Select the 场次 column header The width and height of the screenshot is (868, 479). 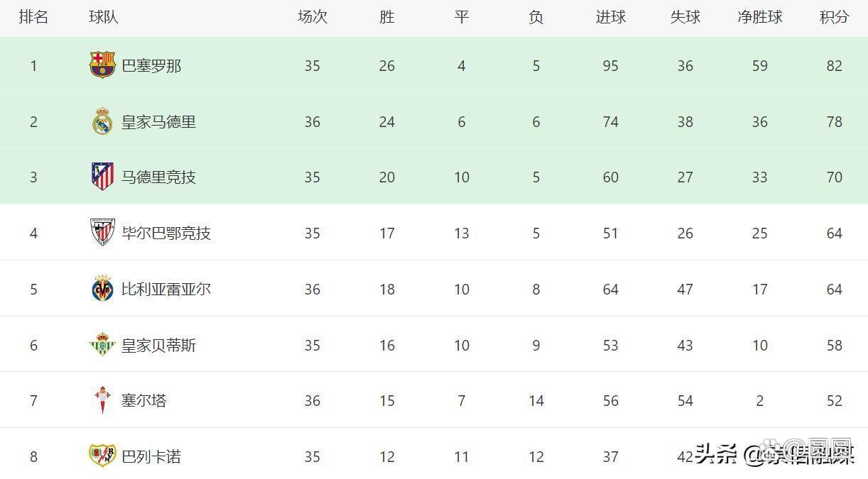[313, 17]
